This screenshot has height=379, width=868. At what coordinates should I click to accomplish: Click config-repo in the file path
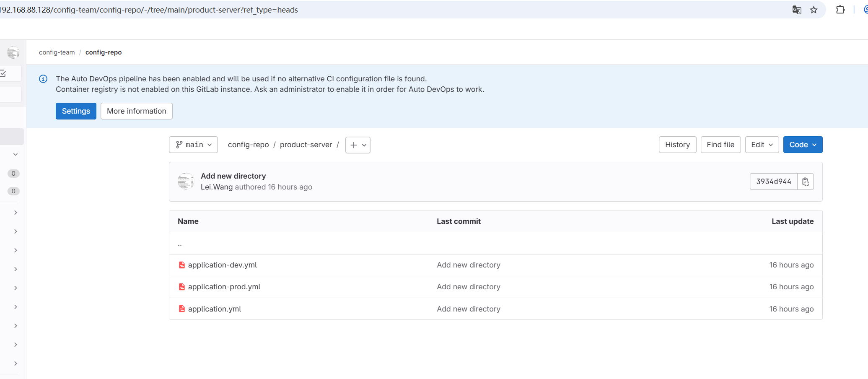248,145
